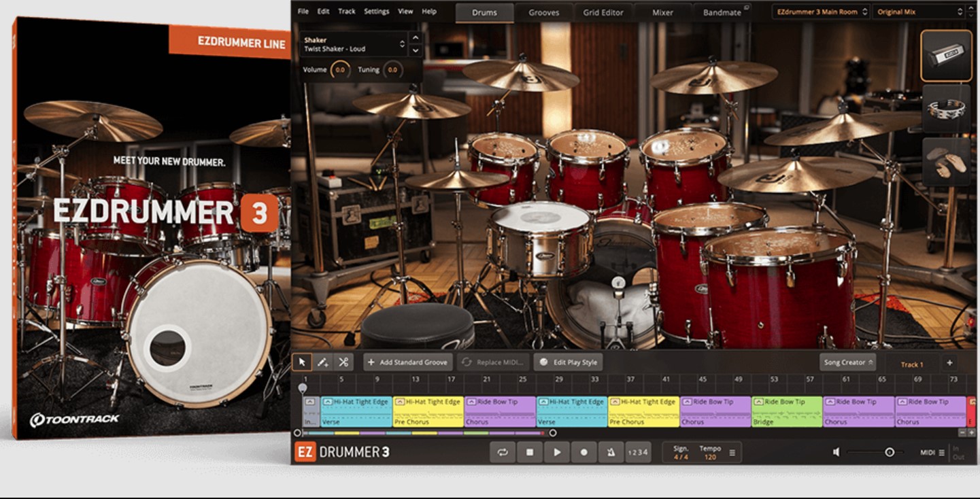Expand the Song Creator panel
This screenshot has width=980, height=499.
(x=847, y=362)
